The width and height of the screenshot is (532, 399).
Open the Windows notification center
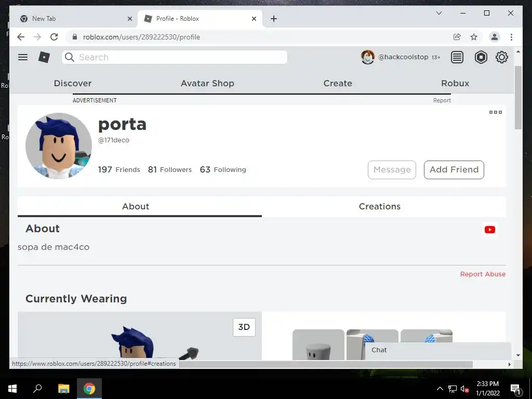(x=515, y=389)
